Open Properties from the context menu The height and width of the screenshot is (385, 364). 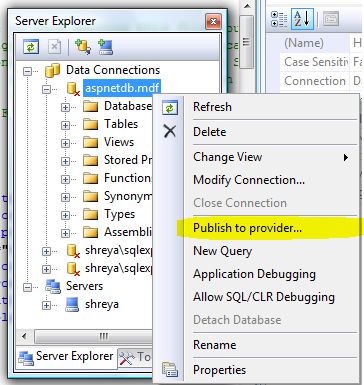pos(257,370)
